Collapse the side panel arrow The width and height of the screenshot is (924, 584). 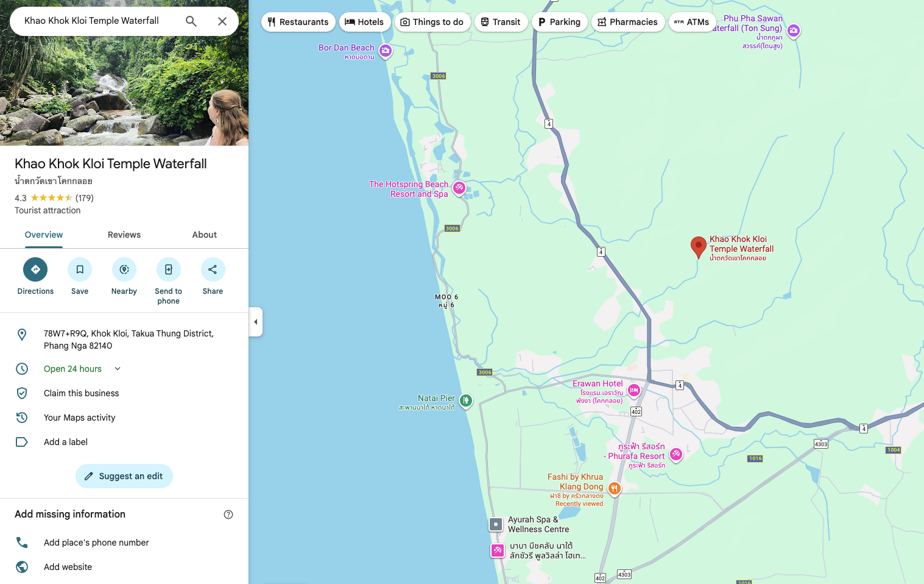pos(256,322)
